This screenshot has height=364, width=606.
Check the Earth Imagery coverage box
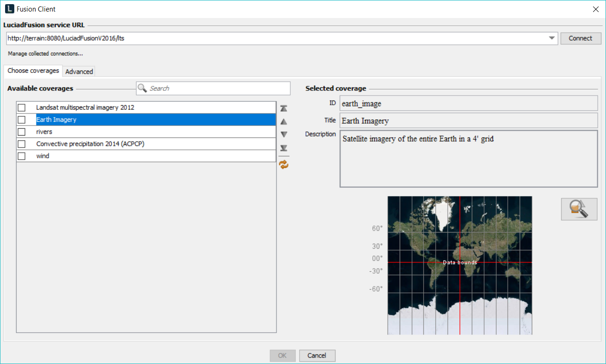pyautogui.click(x=22, y=119)
